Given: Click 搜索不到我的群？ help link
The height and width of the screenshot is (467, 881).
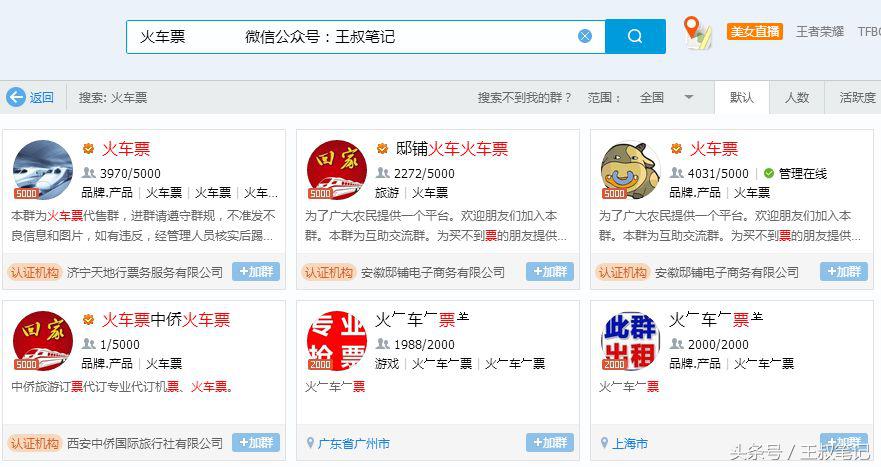Looking at the screenshot, I should tap(525, 98).
